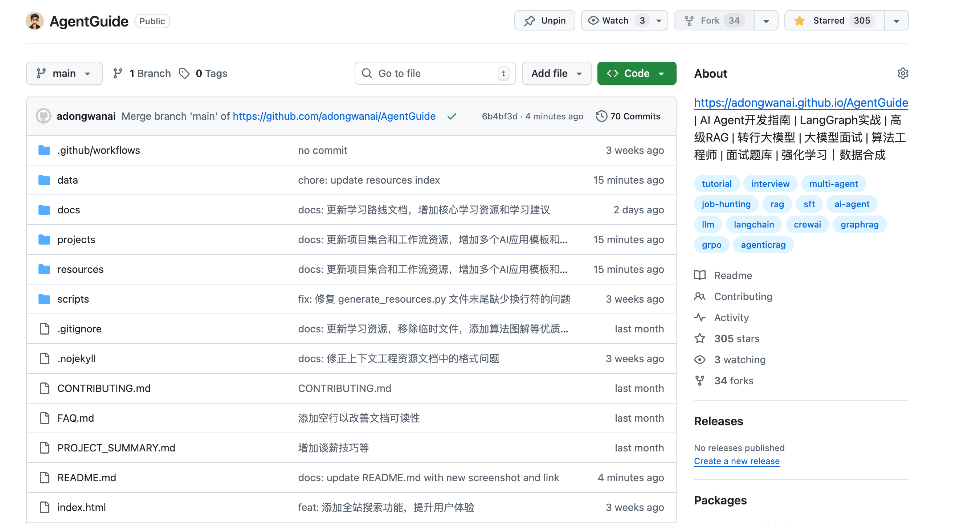Open the Contributing sidebar item
980x524 pixels.
point(743,296)
